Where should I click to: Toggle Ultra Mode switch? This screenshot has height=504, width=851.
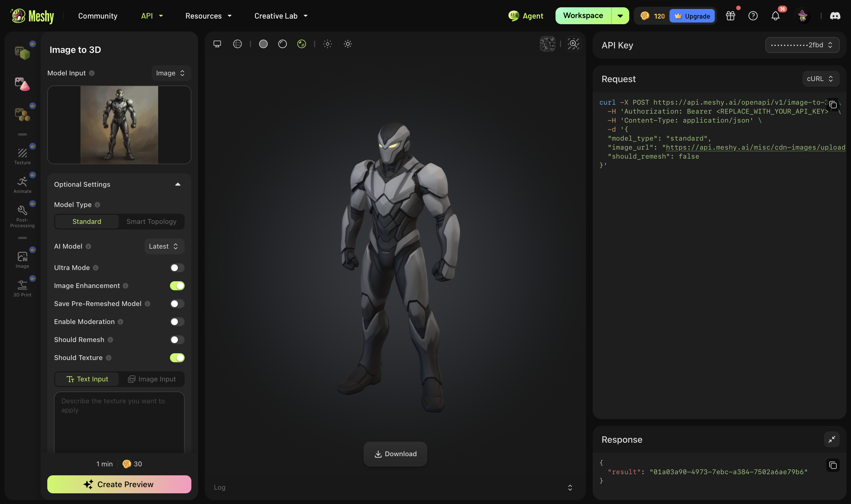click(177, 268)
